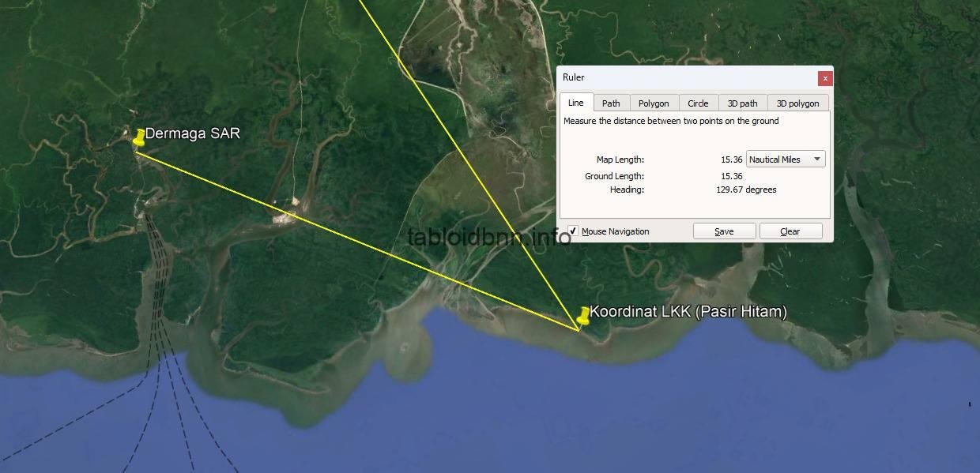Click the Dermaga SAR placemark label
This screenshot has height=473, width=980.
[193, 133]
